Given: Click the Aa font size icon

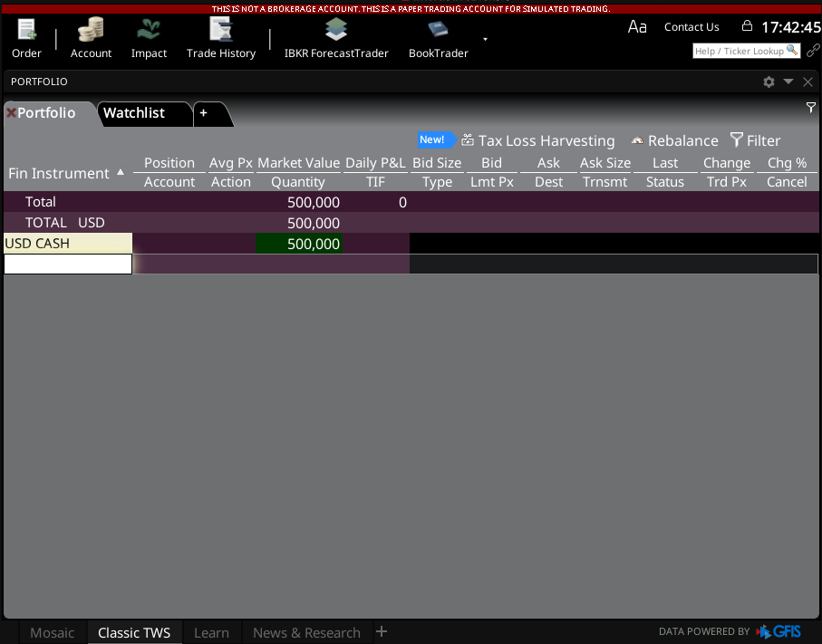Looking at the screenshot, I should [637, 27].
